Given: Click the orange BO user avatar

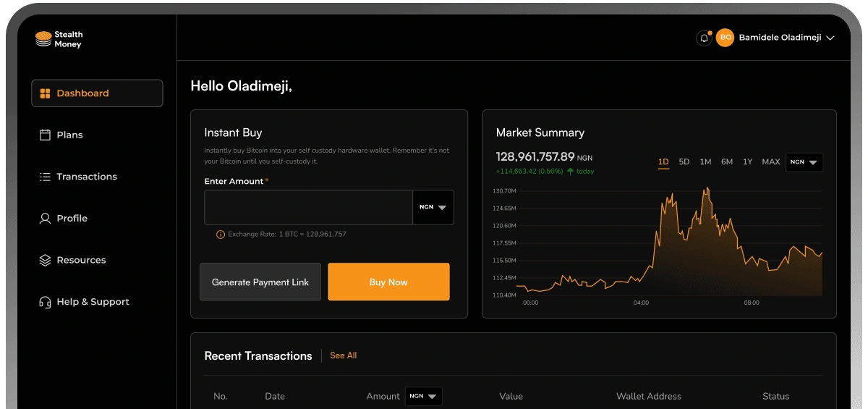Looking at the screenshot, I should (725, 38).
